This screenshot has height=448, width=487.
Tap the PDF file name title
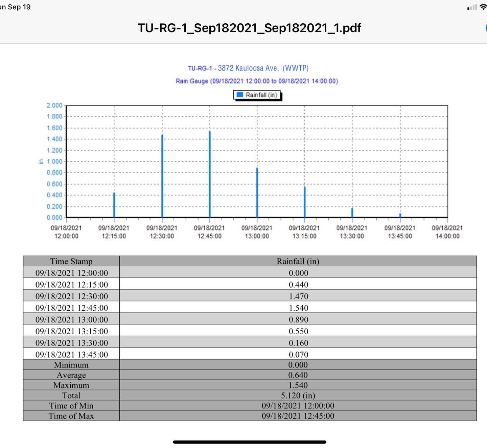click(249, 28)
